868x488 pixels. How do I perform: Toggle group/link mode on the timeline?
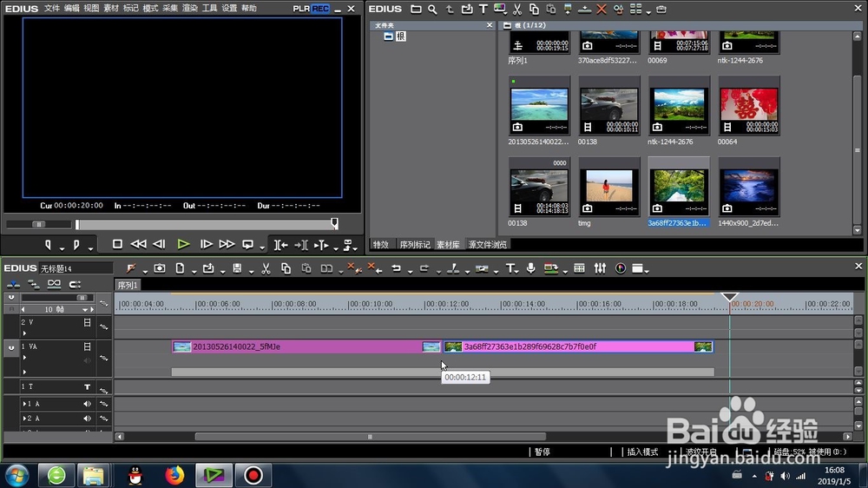[54, 285]
